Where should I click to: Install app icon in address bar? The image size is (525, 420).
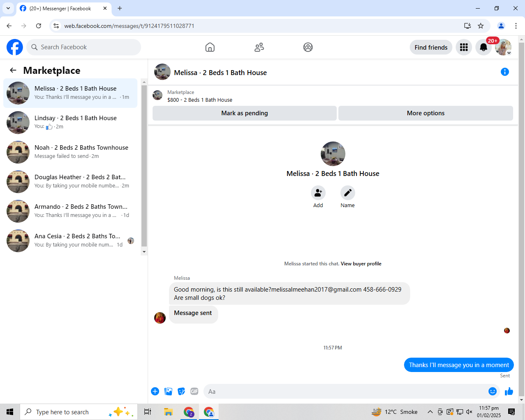[x=468, y=26]
